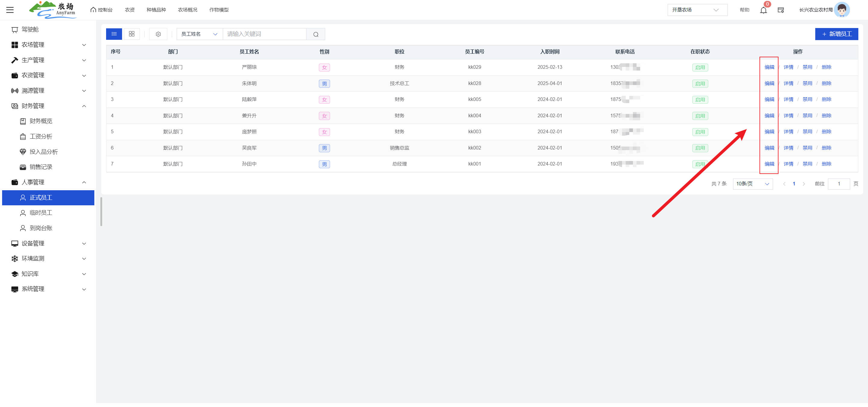Image resolution: width=868 pixels, height=407 pixels.
Task: Click the search magnifier button
Action: coord(315,34)
